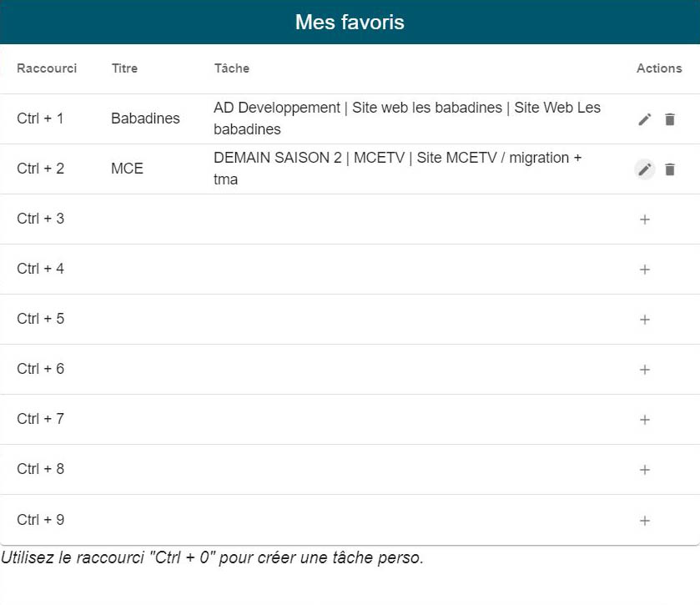Add a favorite for Ctrl + 5
Viewport: 700px width, 605px height.
point(644,320)
